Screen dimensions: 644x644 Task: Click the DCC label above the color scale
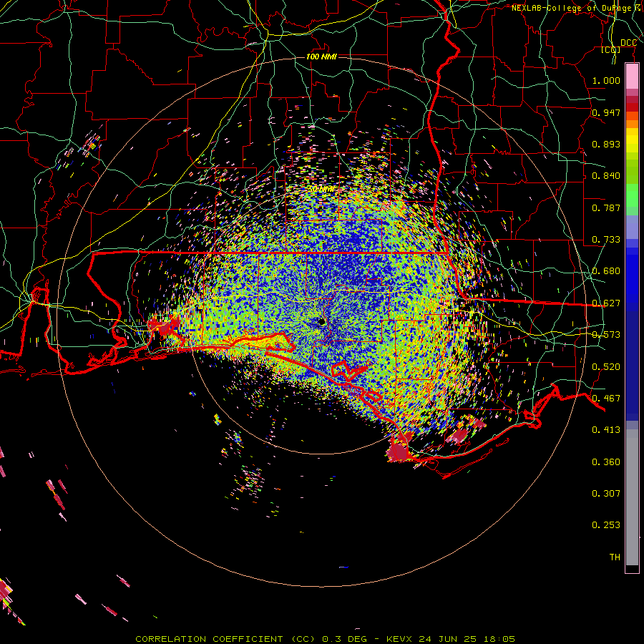[x=628, y=43]
